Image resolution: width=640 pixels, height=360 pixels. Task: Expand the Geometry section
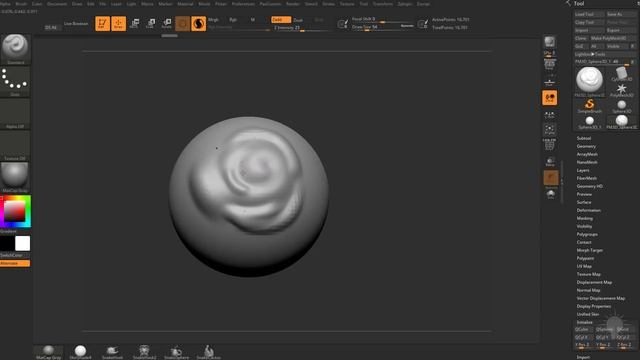pos(586,146)
